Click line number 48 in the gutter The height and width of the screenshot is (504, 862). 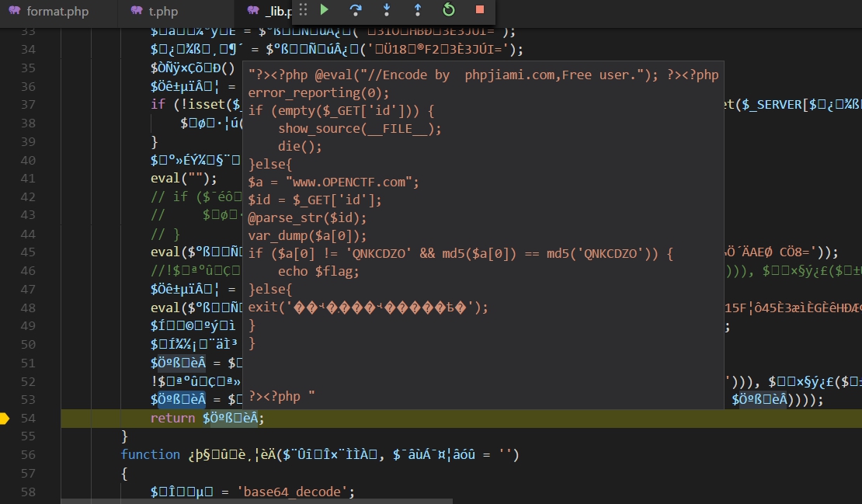(28, 308)
